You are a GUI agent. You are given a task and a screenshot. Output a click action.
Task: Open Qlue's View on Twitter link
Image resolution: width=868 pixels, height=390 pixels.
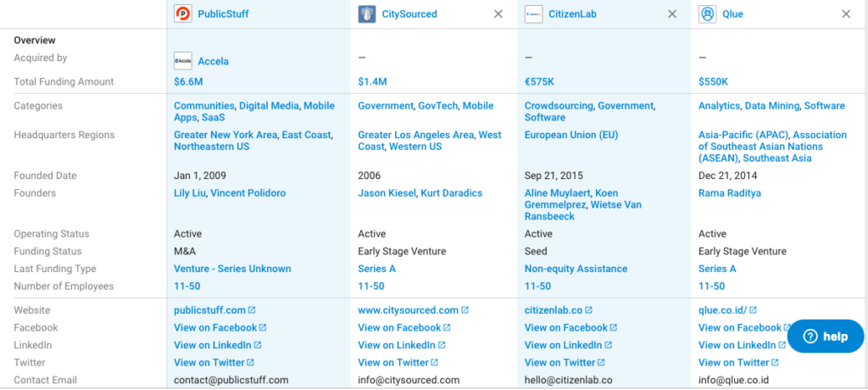[x=733, y=362]
